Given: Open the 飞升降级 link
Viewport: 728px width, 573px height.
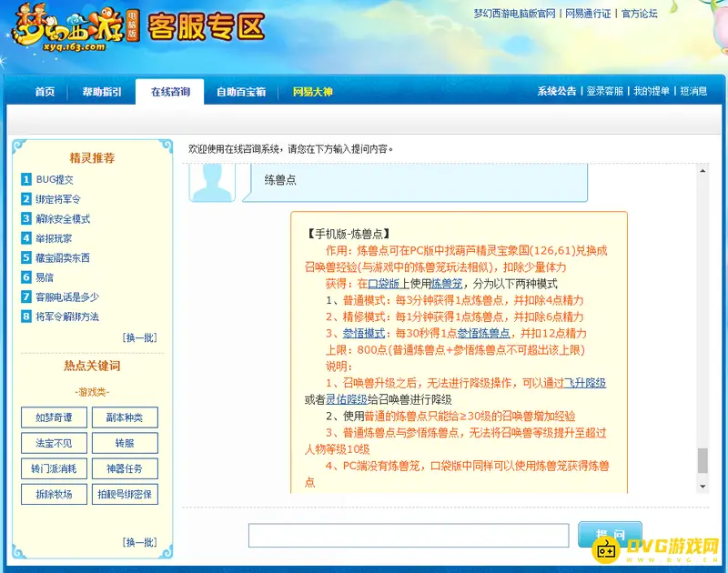Looking at the screenshot, I should (x=584, y=383).
